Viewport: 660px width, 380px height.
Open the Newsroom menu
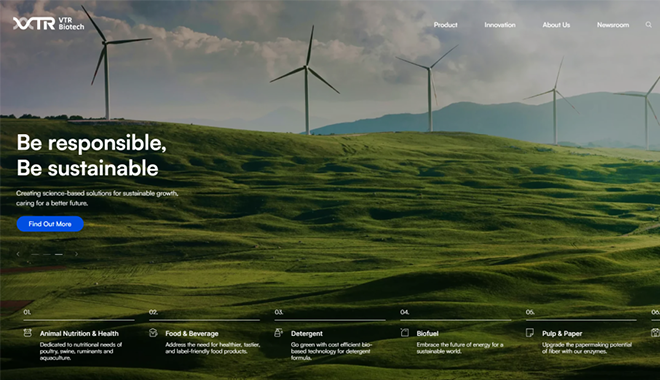pos(613,25)
